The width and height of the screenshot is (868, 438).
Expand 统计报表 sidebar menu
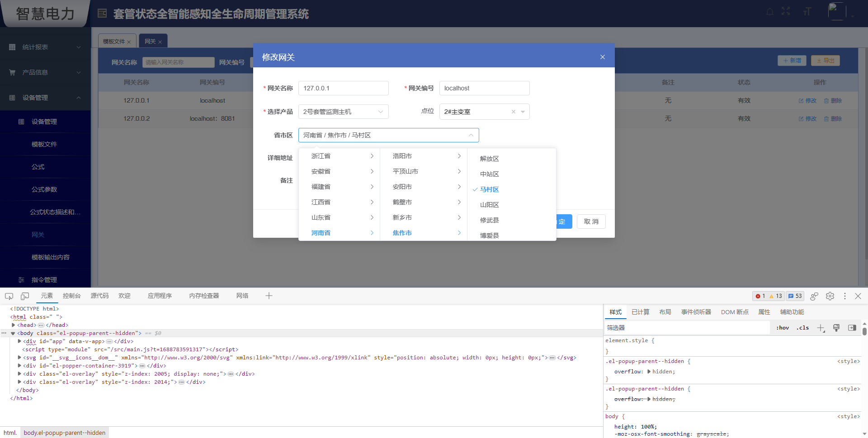[45, 47]
